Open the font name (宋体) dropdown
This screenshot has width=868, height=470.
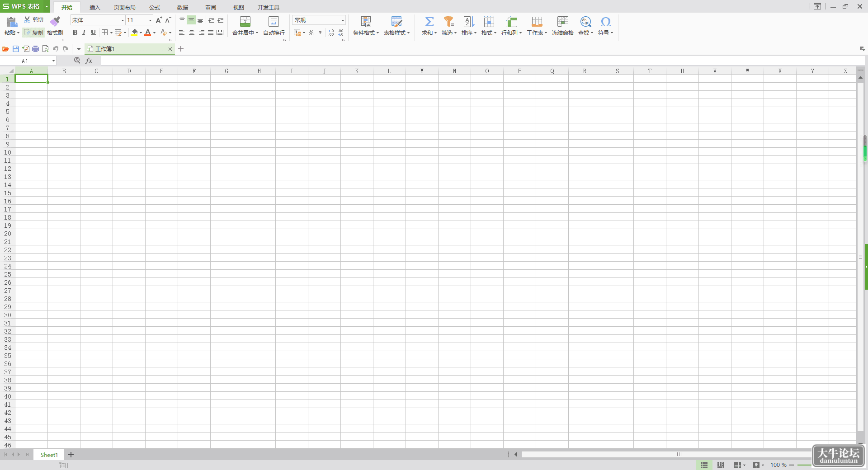pyautogui.click(x=123, y=20)
